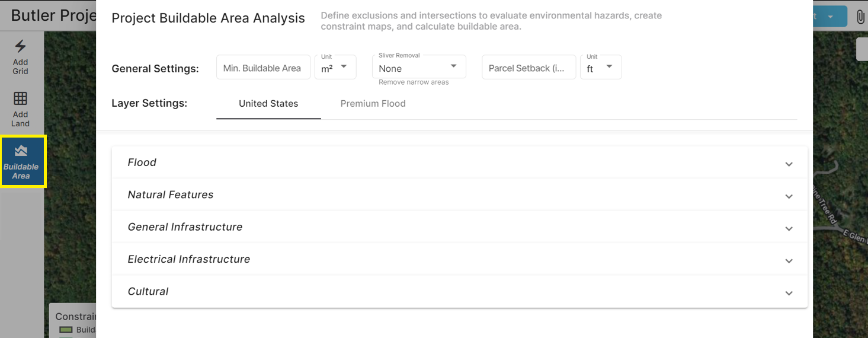Switch to the United States tab
The image size is (868, 338).
point(268,104)
